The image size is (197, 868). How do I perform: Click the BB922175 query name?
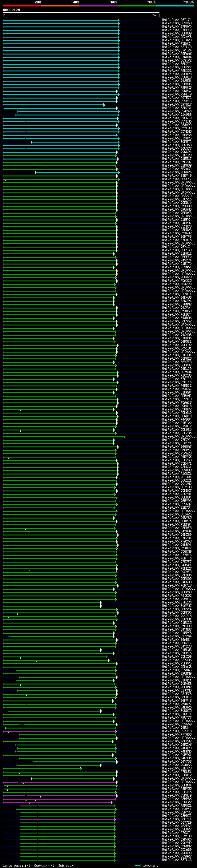coord(11,10)
